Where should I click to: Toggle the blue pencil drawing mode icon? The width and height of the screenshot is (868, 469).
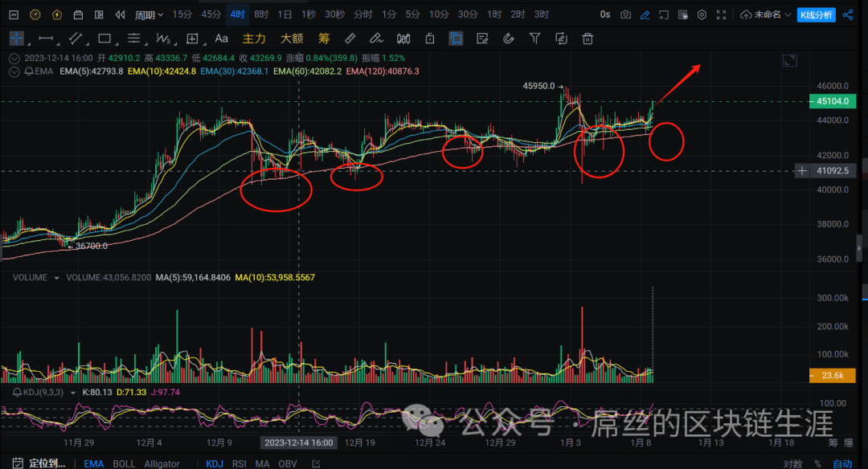coord(645,15)
